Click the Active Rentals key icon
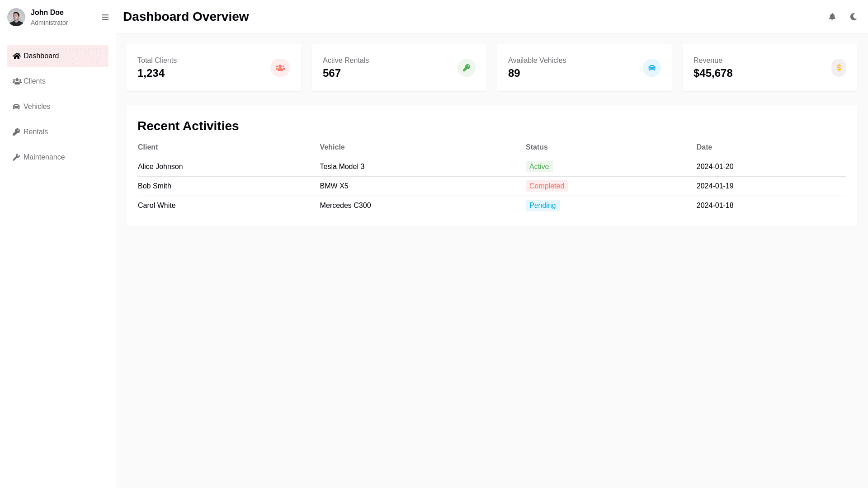Image resolution: width=868 pixels, height=488 pixels. pyautogui.click(x=466, y=68)
